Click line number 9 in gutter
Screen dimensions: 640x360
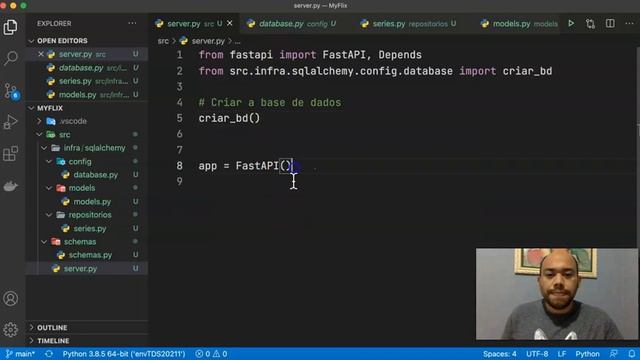coord(180,182)
